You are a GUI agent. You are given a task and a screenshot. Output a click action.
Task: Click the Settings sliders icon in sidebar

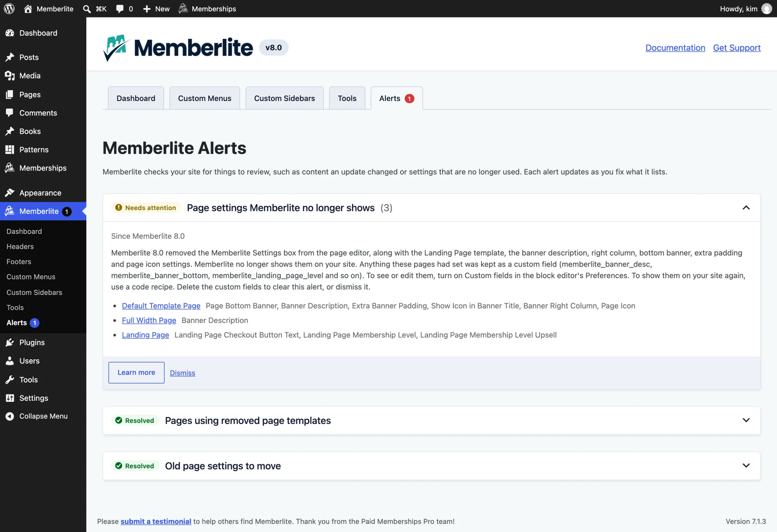point(10,398)
